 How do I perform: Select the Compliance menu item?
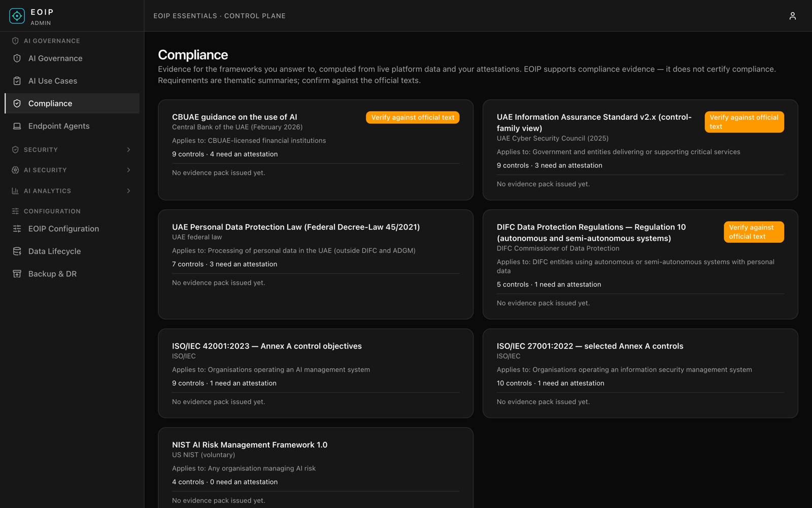click(x=72, y=104)
